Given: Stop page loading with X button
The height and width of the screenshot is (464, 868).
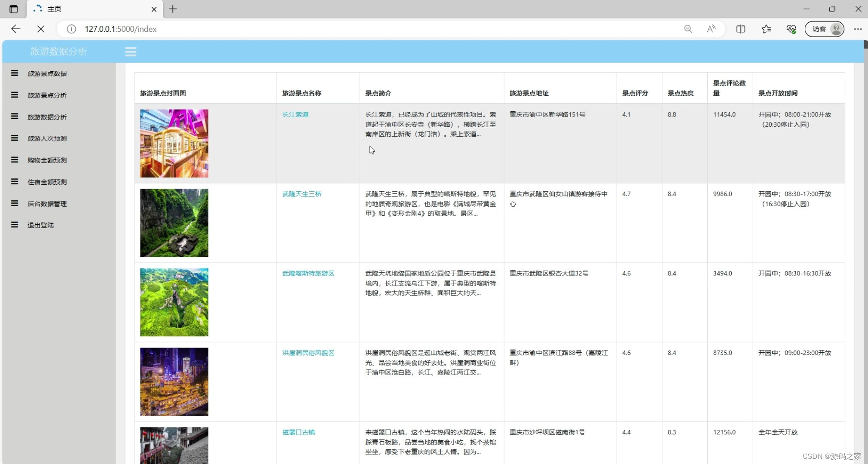Looking at the screenshot, I should 41,29.
